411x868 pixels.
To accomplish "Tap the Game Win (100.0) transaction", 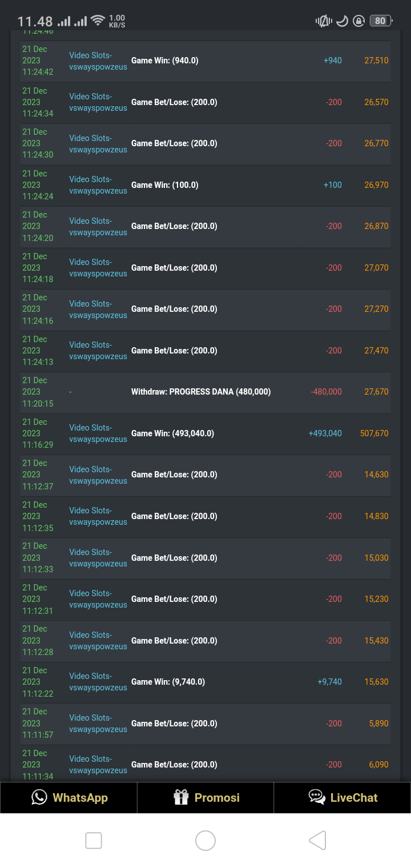I will 165,185.
